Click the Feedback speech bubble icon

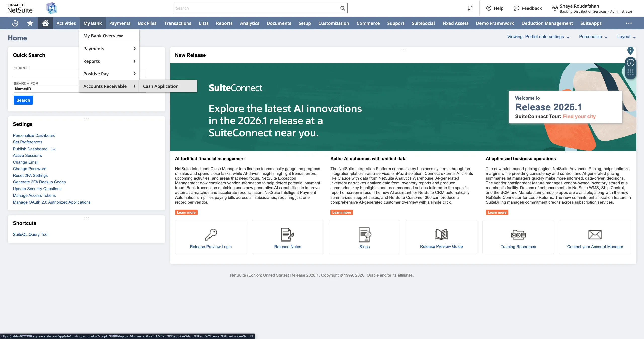(x=516, y=8)
